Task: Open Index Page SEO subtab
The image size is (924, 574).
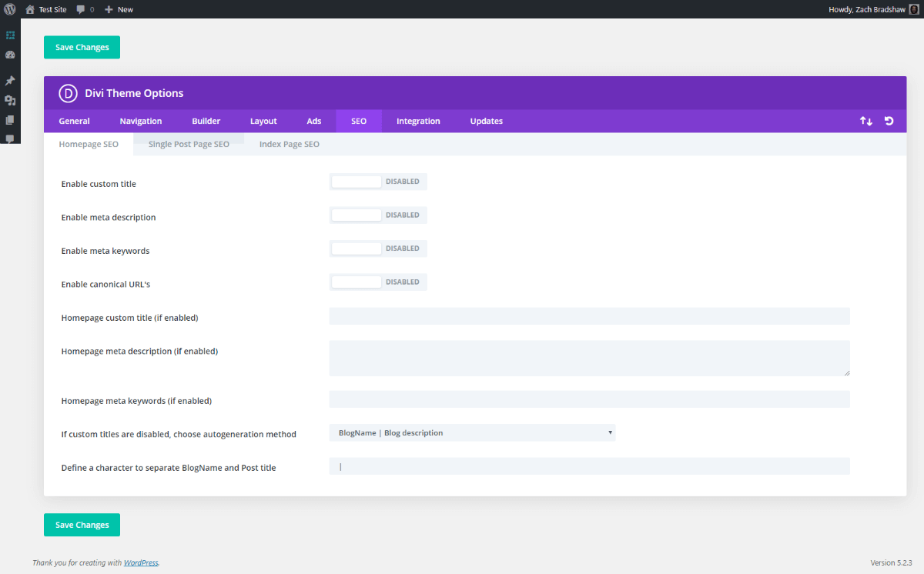Action: click(290, 144)
